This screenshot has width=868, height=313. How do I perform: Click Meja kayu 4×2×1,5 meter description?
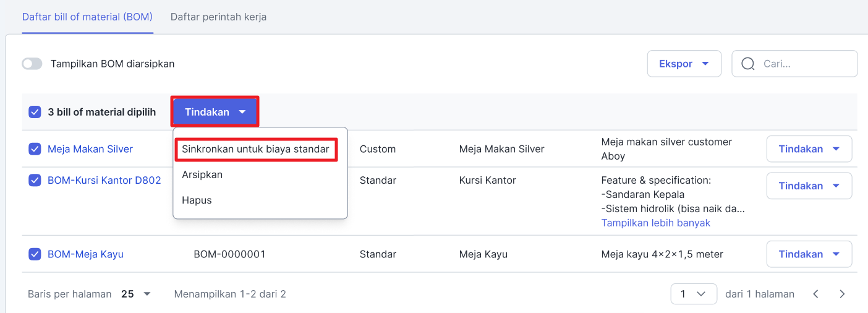click(662, 254)
